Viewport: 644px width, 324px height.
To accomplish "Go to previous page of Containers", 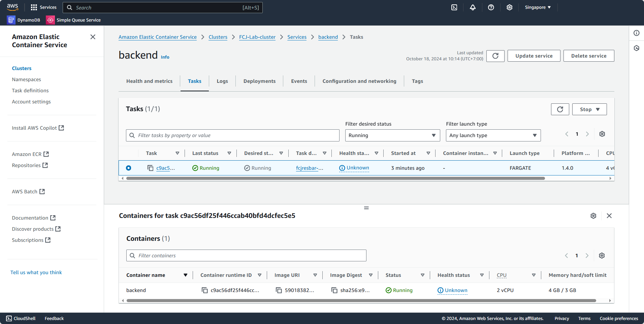I will point(567,256).
